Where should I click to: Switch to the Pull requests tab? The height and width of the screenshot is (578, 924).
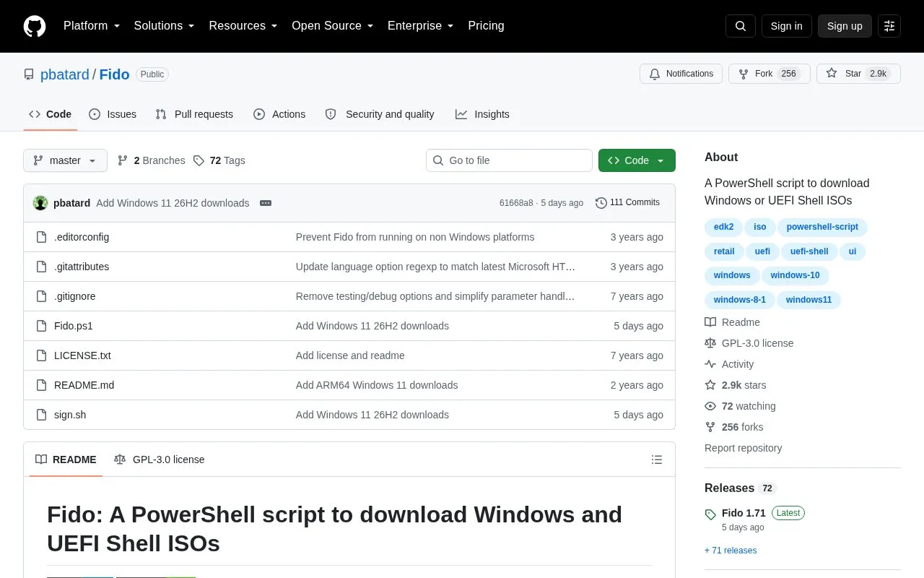[194, 114]
